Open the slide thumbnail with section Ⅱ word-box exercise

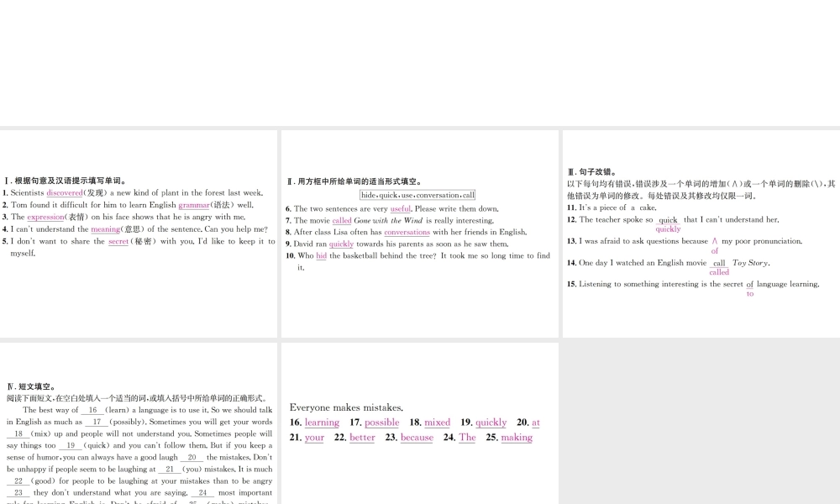pos(419,234)
